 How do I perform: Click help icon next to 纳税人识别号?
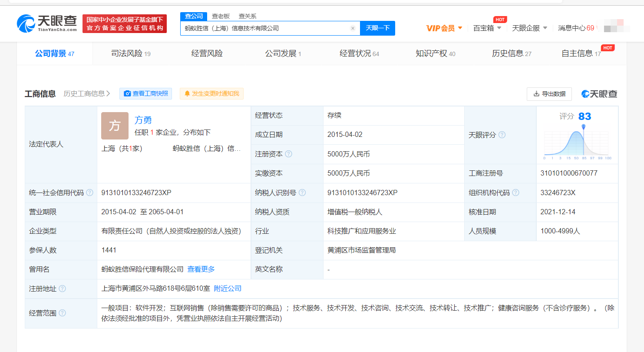pos(302,193)
